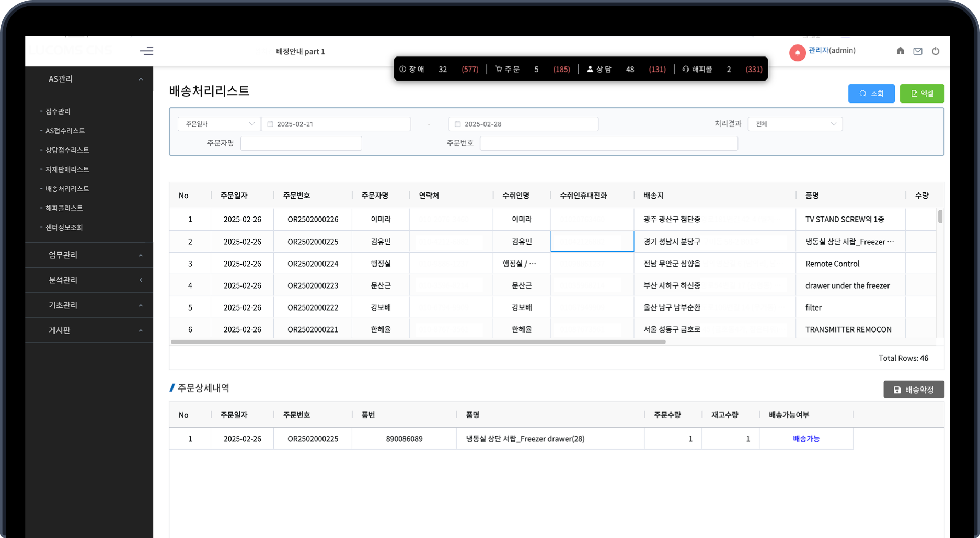Click the blue 조회 search button
The image size is (980, 538).
(871, 94)
